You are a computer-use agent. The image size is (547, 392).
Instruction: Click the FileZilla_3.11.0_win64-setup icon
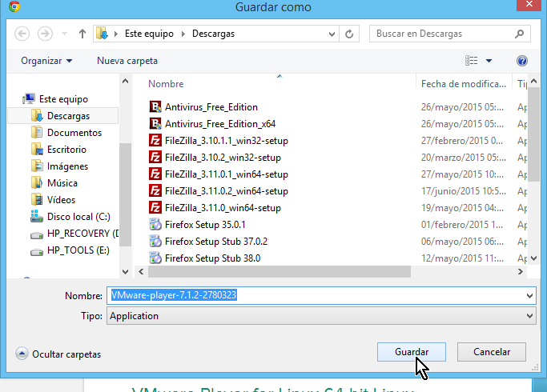pos(155,208)
